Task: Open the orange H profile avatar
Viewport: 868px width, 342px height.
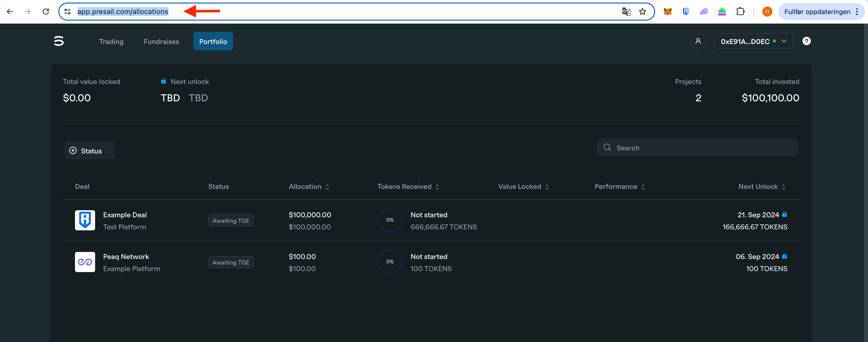Action: click(x=767, y=12)
